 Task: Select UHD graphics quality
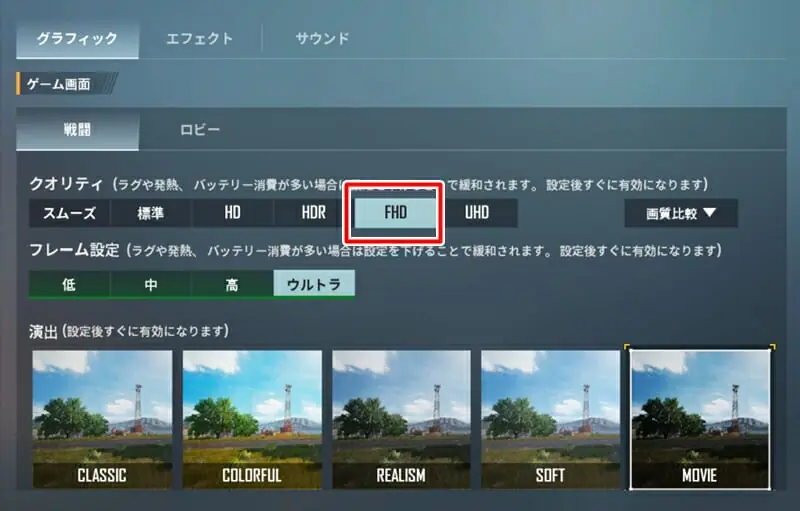[477, 213]
